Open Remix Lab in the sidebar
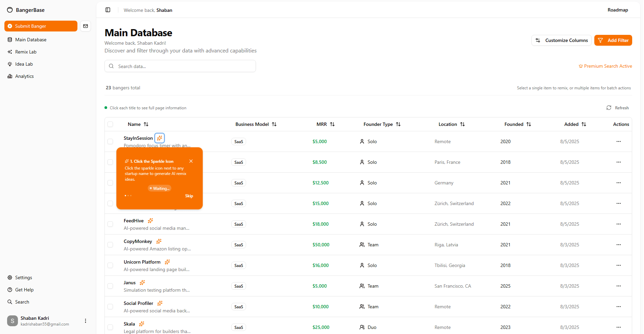Screen dimensions: 644x334 pos(26,52)
